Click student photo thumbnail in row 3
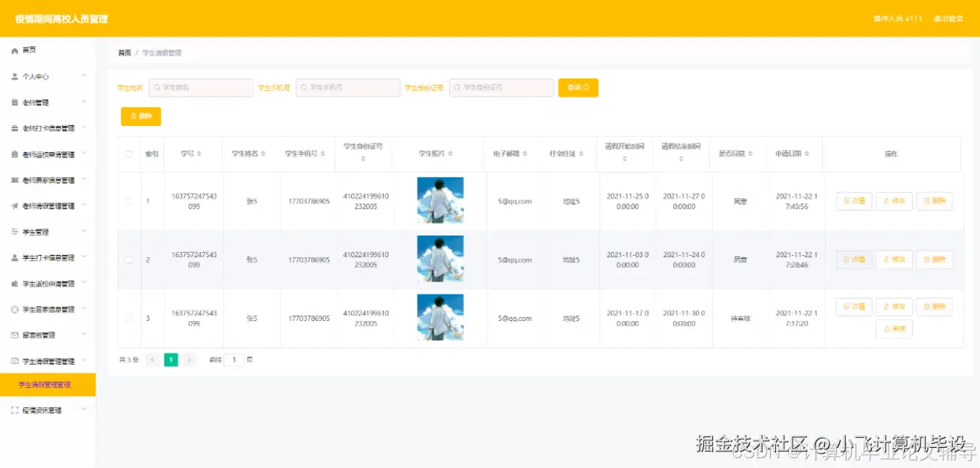Image resolution: width=980 pixels, height=468 pixels. click(x=440, y=317)
